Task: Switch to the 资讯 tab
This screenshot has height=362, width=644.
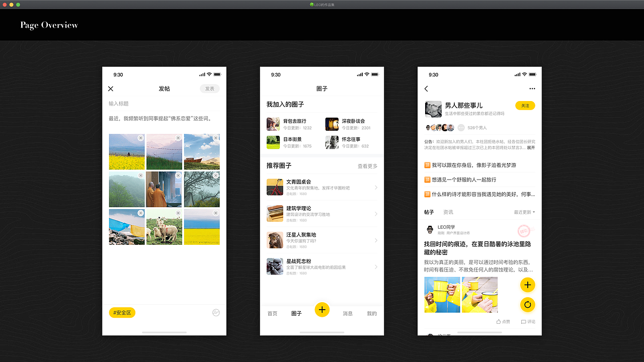Action: coord(448,212)
